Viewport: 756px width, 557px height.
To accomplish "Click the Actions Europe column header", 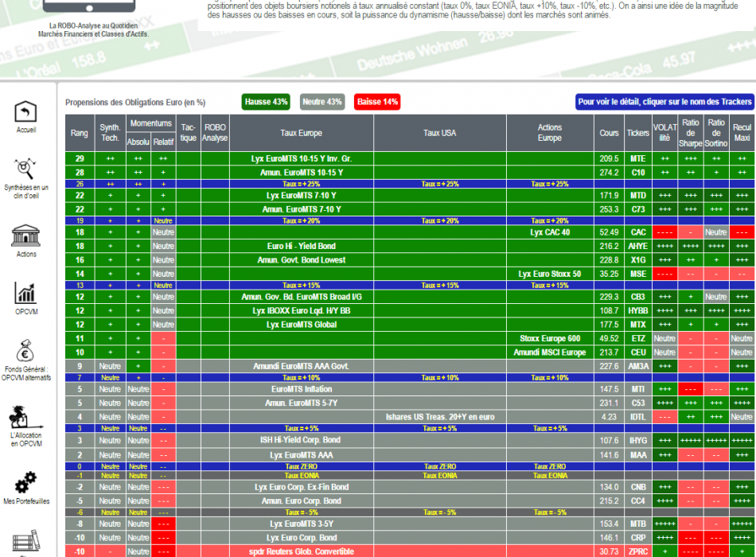I will click(550, 133).
